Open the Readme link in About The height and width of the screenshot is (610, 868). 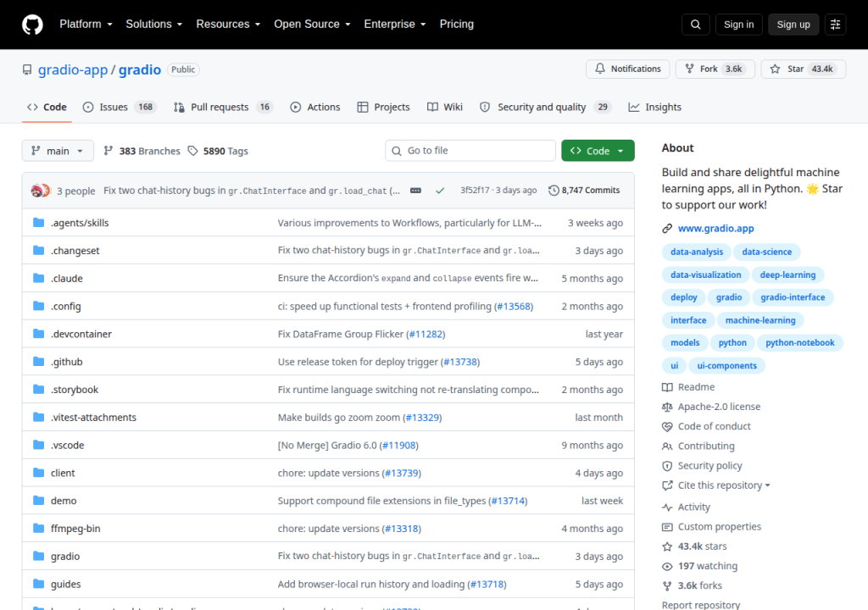[x=688, y=387]
